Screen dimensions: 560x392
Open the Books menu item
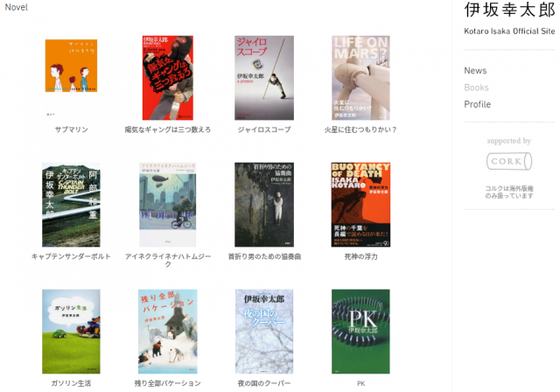pyautogui.click(x=476, y=87)
